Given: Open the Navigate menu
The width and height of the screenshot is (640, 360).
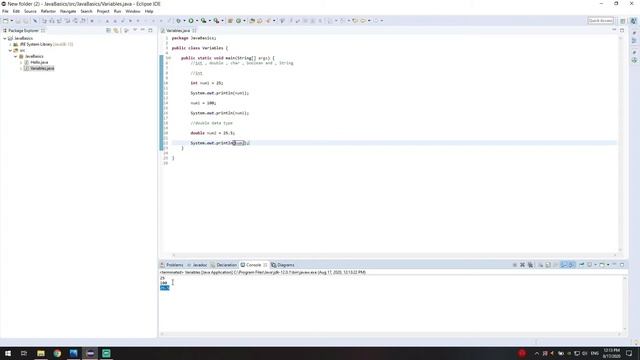Looking at the screenshot, I should [x=68, y=11].
